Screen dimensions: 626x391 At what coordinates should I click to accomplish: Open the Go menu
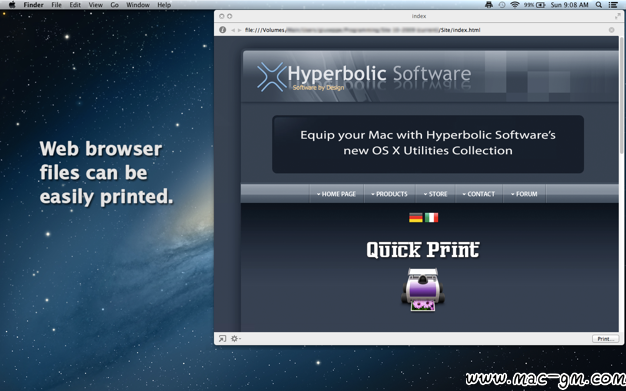(x=115, y=5)
